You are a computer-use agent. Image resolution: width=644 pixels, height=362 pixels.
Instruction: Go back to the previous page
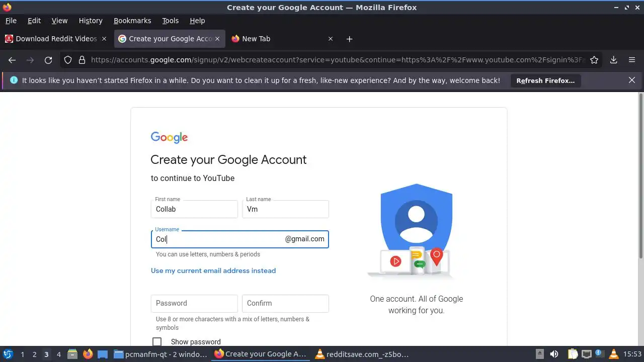pyautogui.click(x=12, y=60)
